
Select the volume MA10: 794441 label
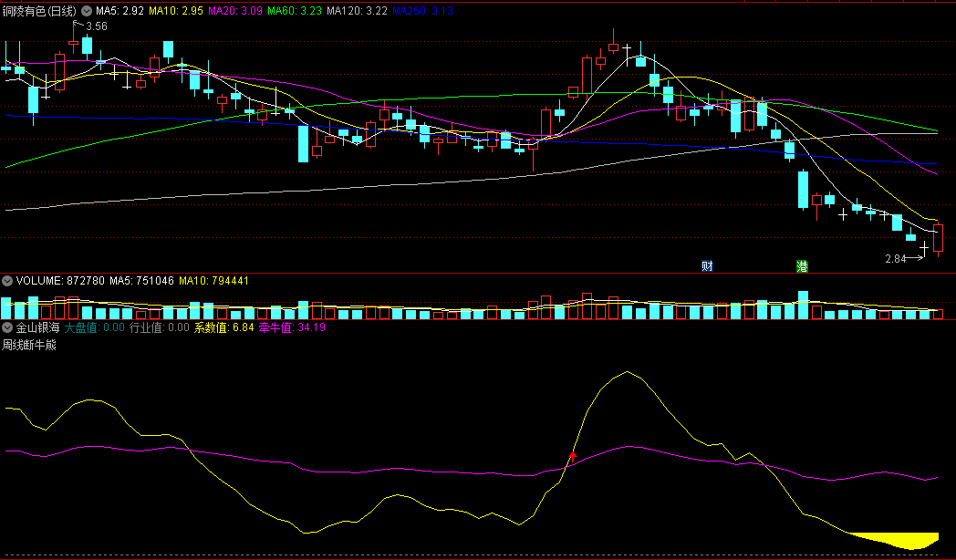213,281
